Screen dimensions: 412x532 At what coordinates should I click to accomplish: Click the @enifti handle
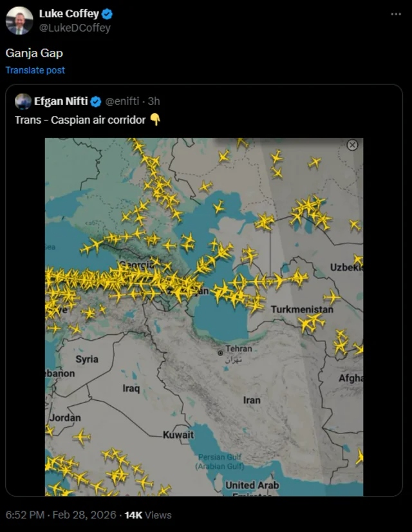coord(122,101)
